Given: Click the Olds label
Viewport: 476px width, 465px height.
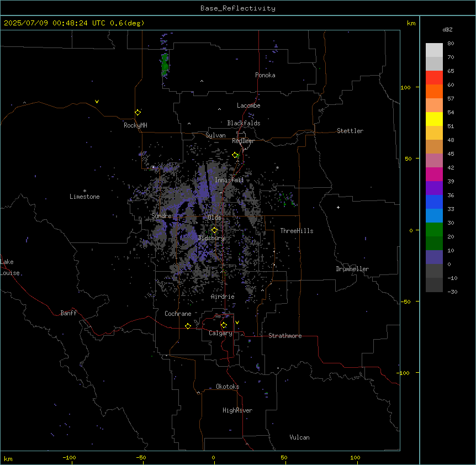Looking at the screenshot, I should [x=214, y=218].
